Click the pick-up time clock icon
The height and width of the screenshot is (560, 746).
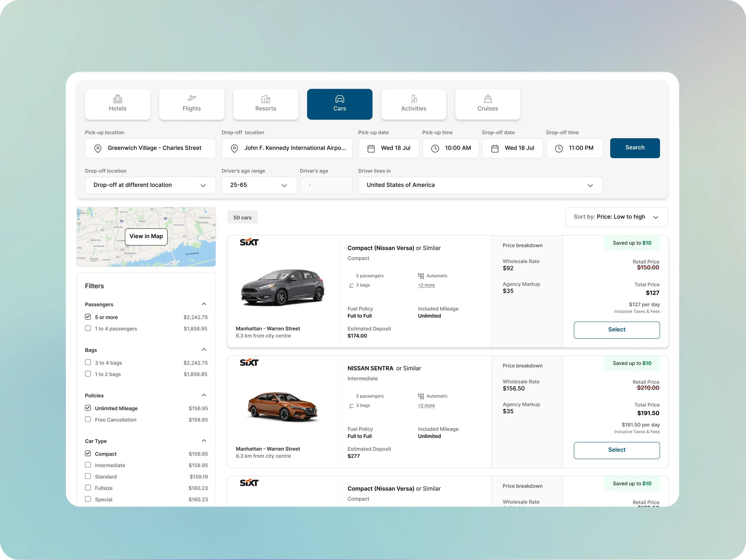[x=435, y=148]
